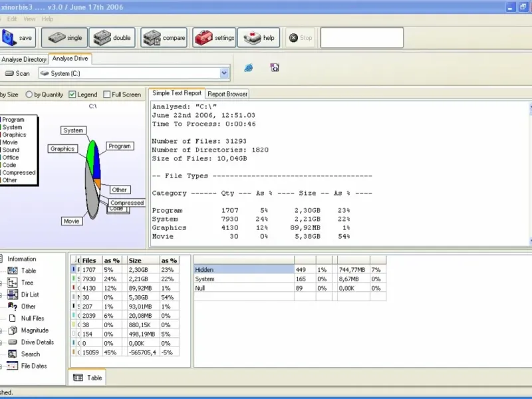The width and height of the screenshot is (532, 399).
Task: Open the Search item in sidebar
Action: [x=30, y=354]
